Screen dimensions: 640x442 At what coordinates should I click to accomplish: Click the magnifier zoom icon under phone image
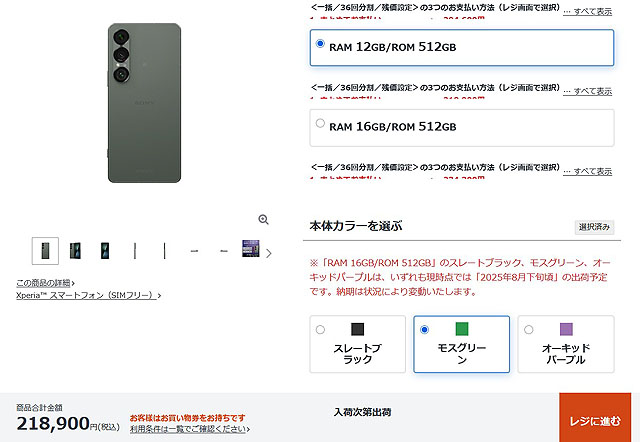(x=264, y=220)
